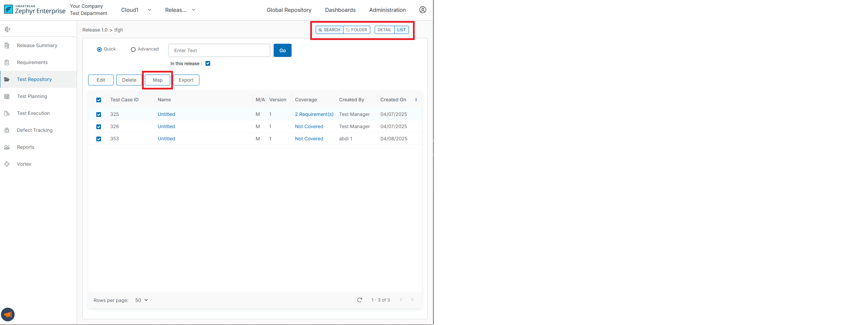The width and height of the screenshot is (868, 325).
Task: Open the '2 Requirement(s)' coverage link
Action: tap(314, 115)
